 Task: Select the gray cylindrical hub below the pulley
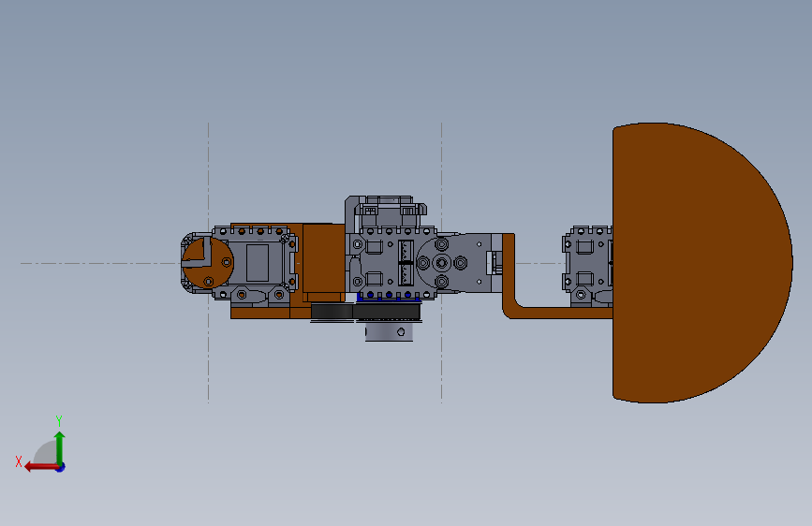(389, 331)
